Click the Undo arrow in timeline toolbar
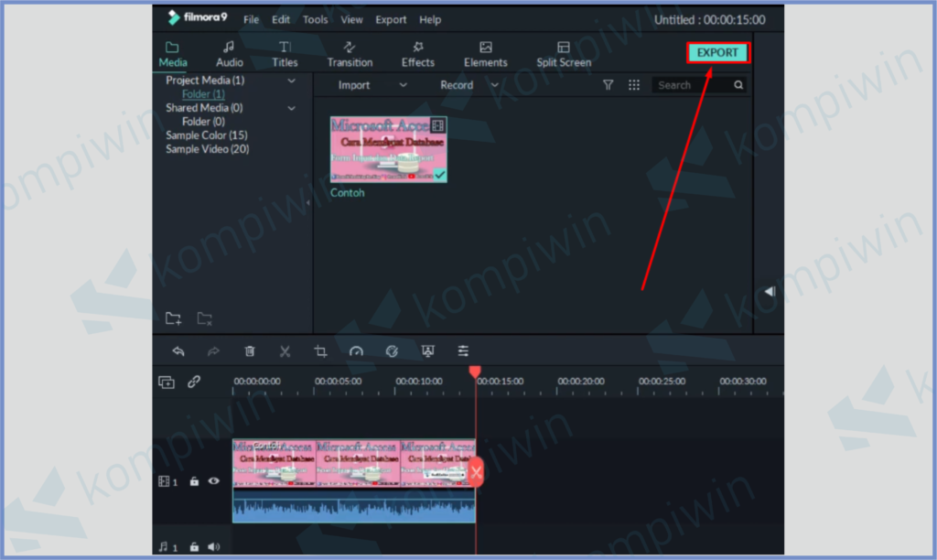This screenshot has width=937, height=560. [x=178, y=351]
